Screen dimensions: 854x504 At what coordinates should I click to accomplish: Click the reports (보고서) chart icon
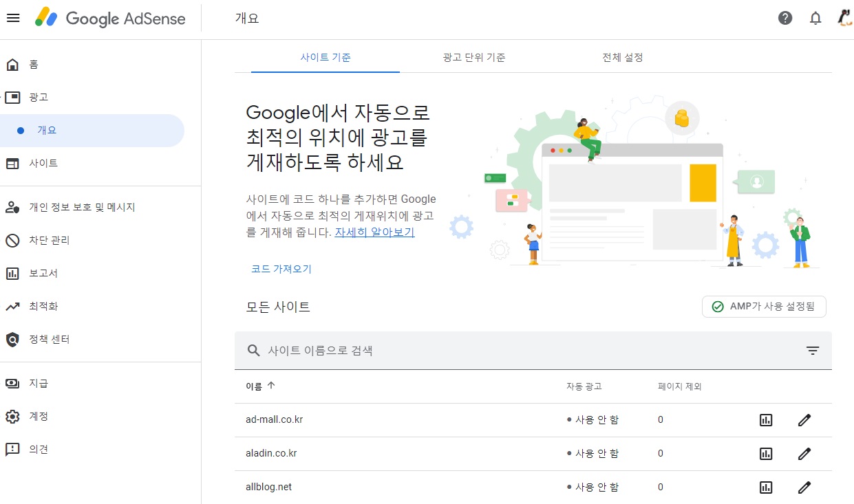(x=12, y=274)
